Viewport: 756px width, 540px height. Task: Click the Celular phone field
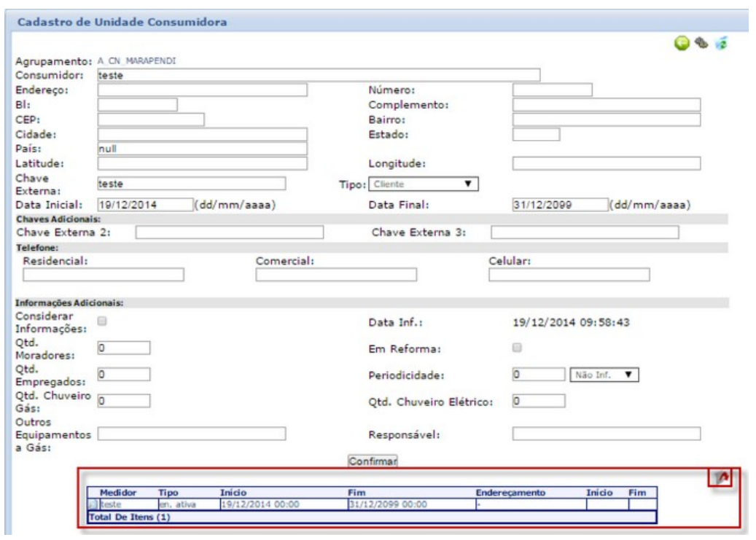click(569, 275)
